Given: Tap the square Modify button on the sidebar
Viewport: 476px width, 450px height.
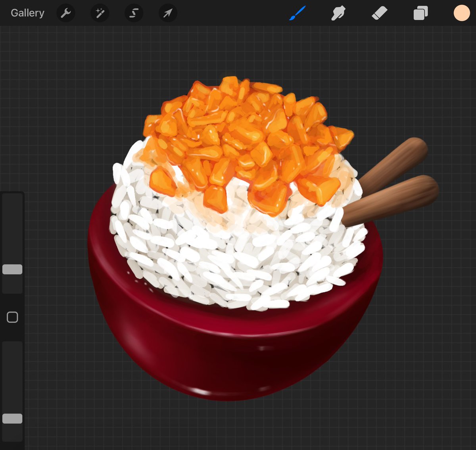Looking at the screenshot, I should click(12, 317).
